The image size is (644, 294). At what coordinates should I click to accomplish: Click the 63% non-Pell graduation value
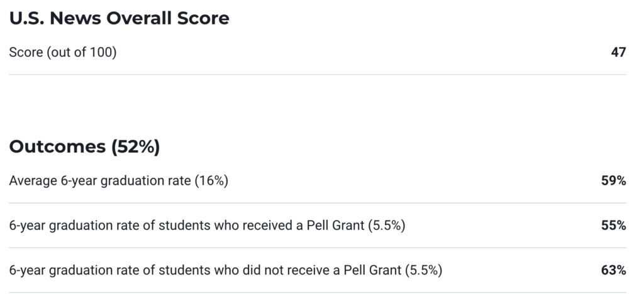(613, 271)
